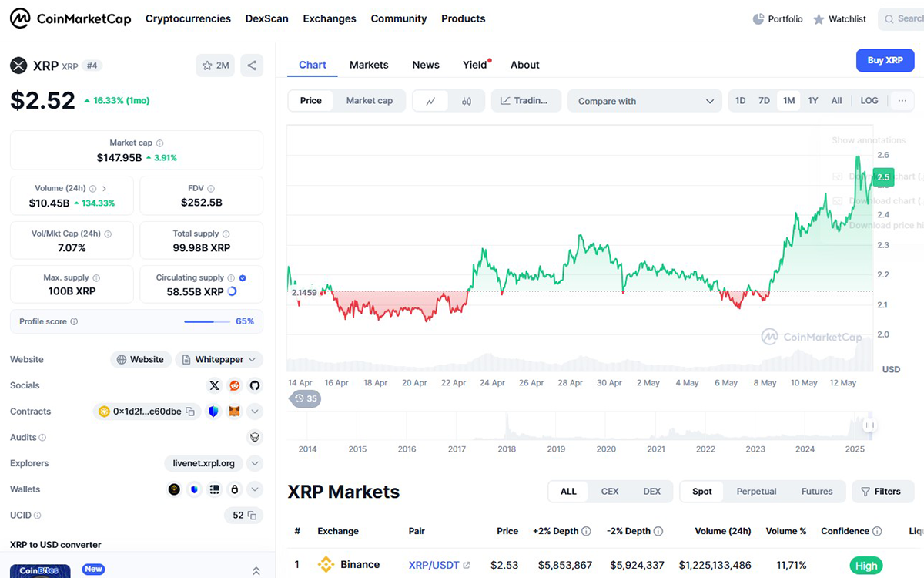The height and width of the screenshot is (578, 924).
Task: Open Portfolio pie chart link
Action: pyautogui.click(x=778, y=18)
